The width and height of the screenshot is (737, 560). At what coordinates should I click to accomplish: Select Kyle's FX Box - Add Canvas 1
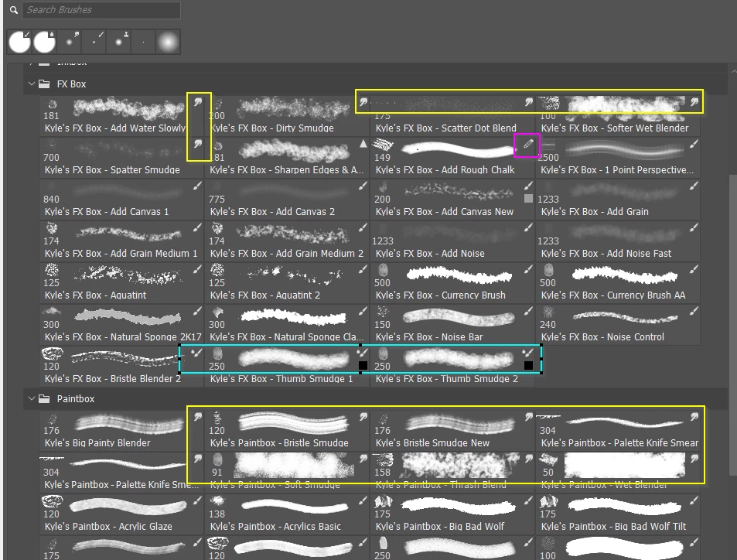[121, 200]
